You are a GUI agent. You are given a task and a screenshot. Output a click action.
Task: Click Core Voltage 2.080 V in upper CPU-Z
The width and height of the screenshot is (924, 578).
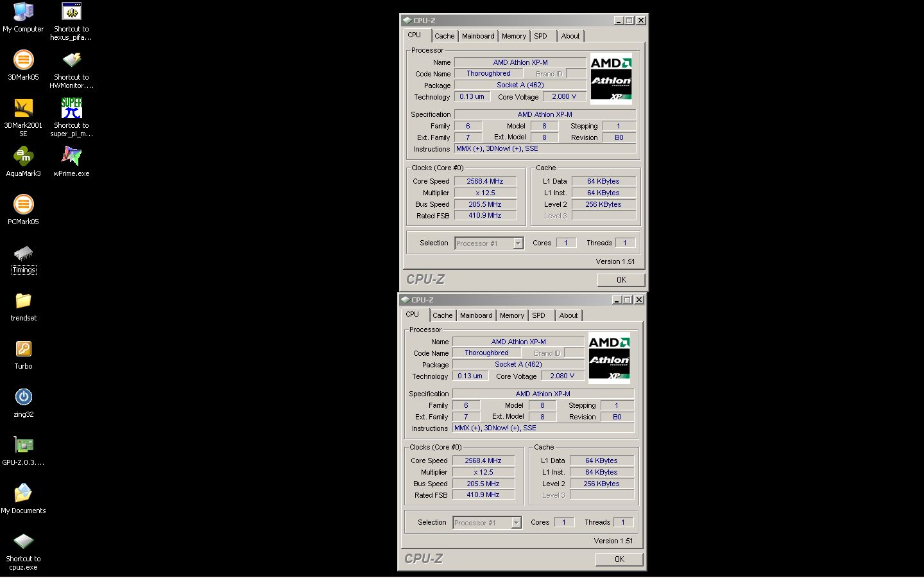pos(564,96)
